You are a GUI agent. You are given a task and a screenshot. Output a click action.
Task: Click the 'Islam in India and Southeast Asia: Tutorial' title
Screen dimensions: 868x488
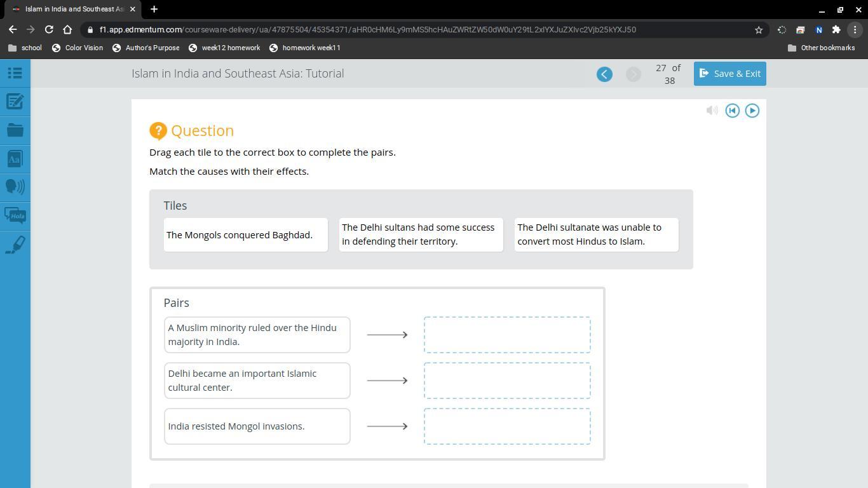point(238,74)
